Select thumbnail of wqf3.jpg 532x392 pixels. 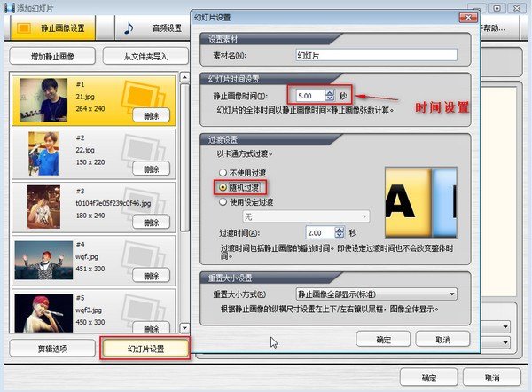coord(43,313)
